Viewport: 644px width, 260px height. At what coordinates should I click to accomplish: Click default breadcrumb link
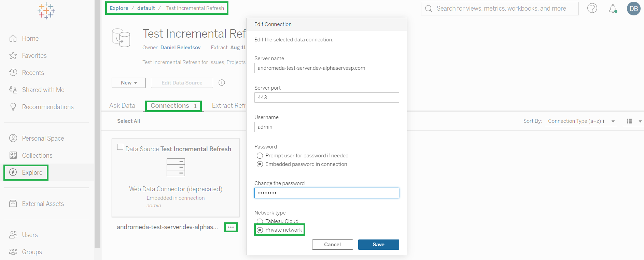146,8
